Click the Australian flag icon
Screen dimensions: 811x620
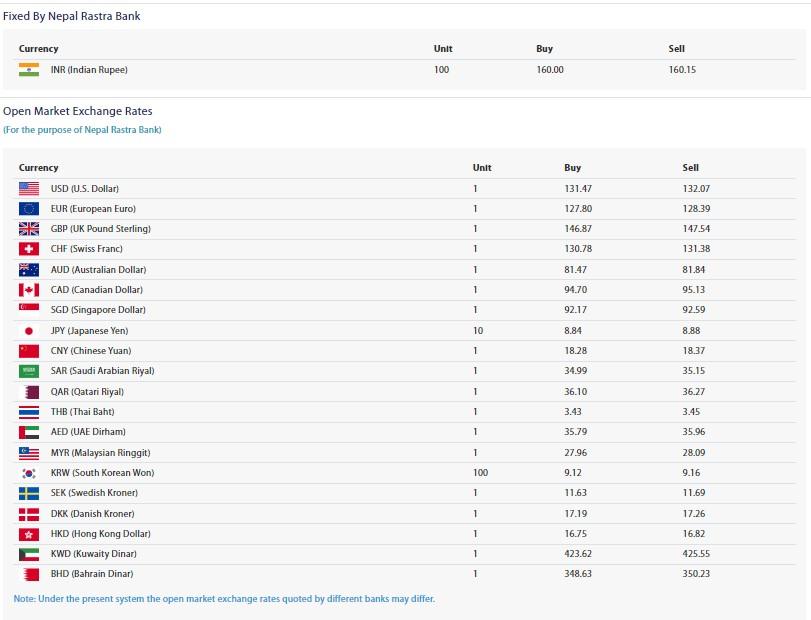point(29,270)
